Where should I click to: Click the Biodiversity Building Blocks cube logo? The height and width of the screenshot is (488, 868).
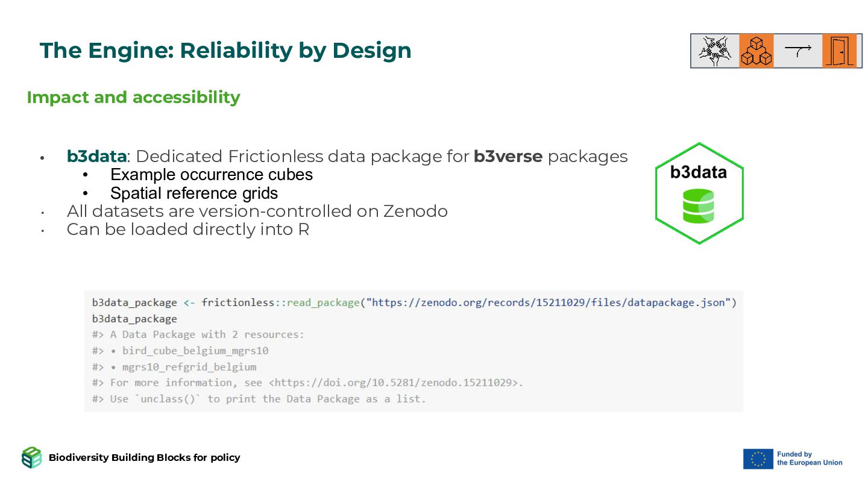click(x=31, y=458)
